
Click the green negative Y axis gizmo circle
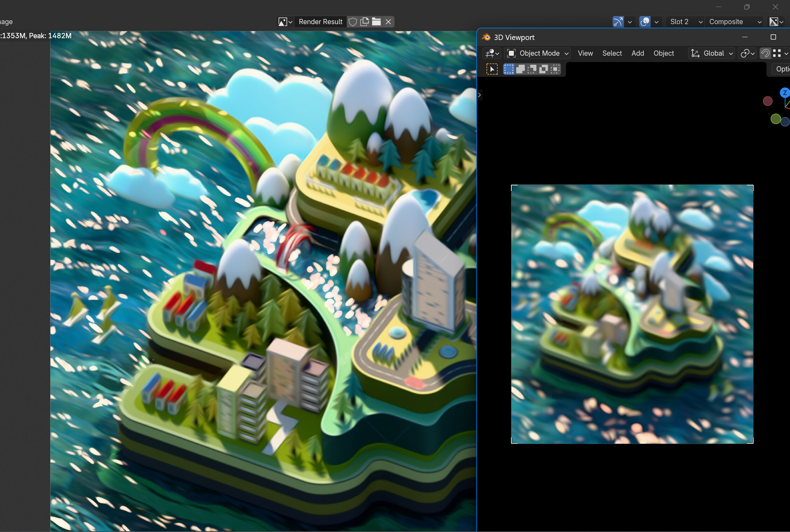click(776, 119)
